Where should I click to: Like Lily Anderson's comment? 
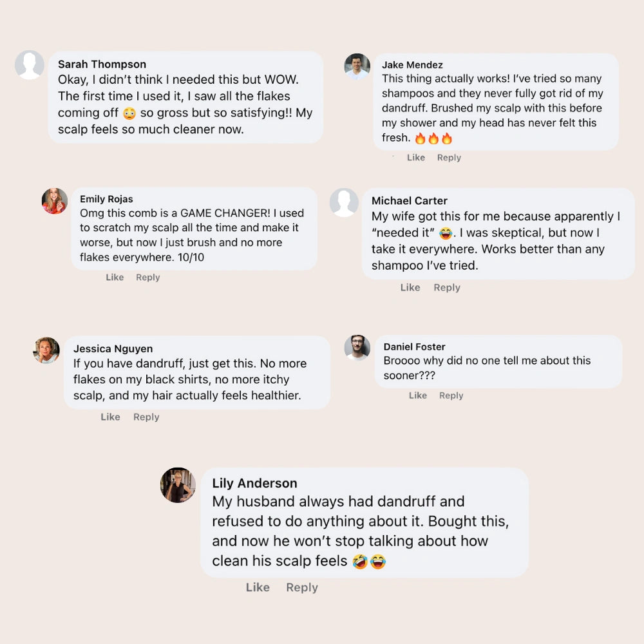pyautogui.click(x=258, y=587)
